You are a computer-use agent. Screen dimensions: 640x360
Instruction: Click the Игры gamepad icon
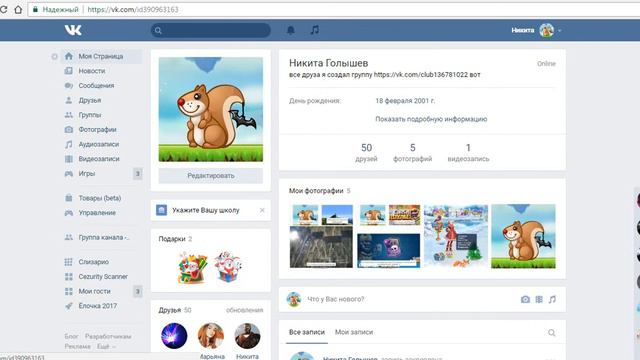click(x=69, y=174)
